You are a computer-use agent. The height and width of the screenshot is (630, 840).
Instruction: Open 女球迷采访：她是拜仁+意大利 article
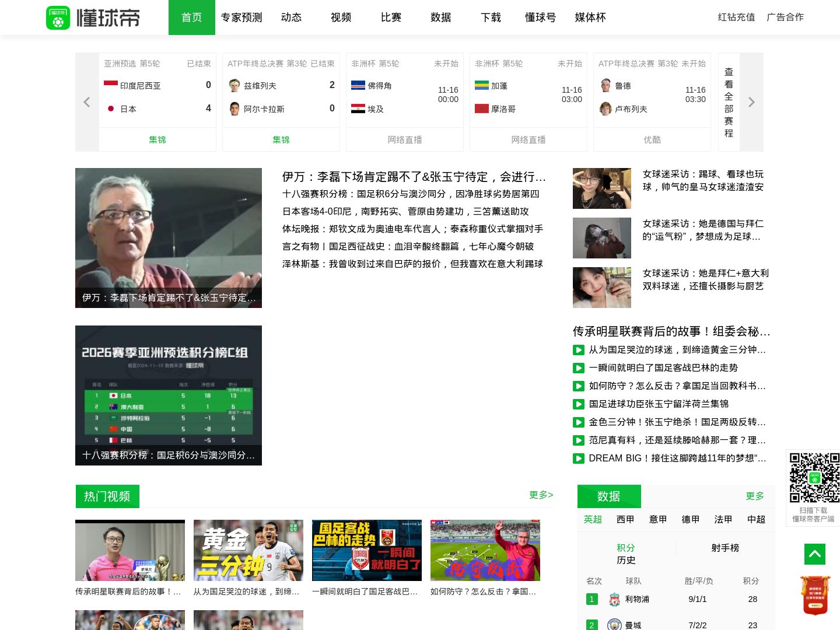tap(706, 279)
